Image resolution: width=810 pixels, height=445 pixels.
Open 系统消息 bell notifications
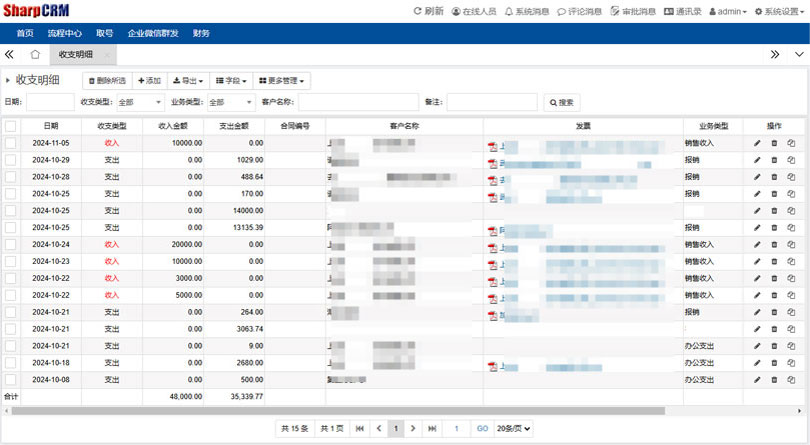pyautogui.click(x=509, y=12)
